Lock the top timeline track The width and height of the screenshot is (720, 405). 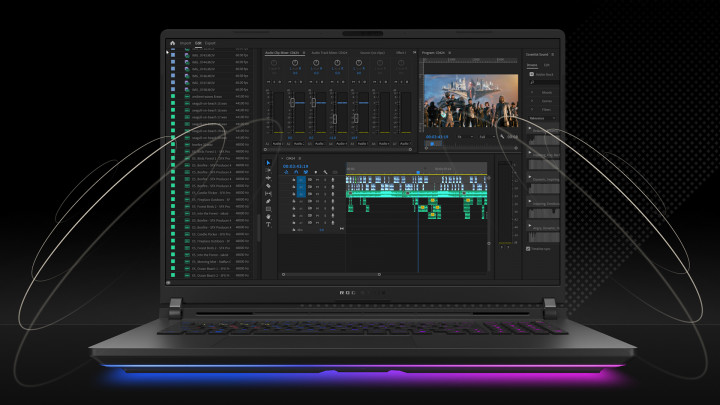294,180
